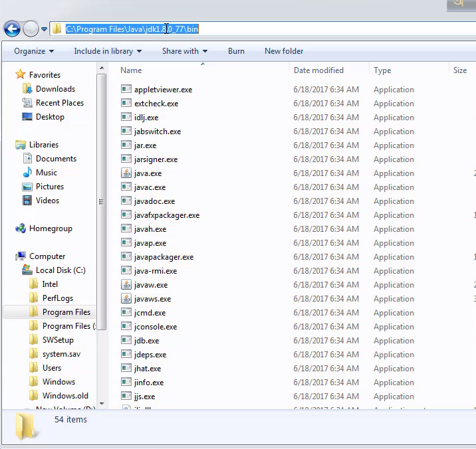Click the jar.exe file icon

(x=126, y=144)
